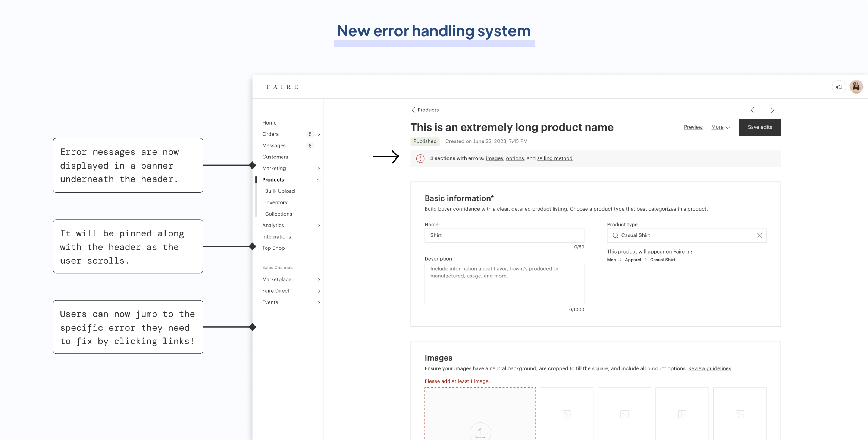868x440 pixels.
Task: Select the second empty image placeholder
Action: [x=624, y=414]
